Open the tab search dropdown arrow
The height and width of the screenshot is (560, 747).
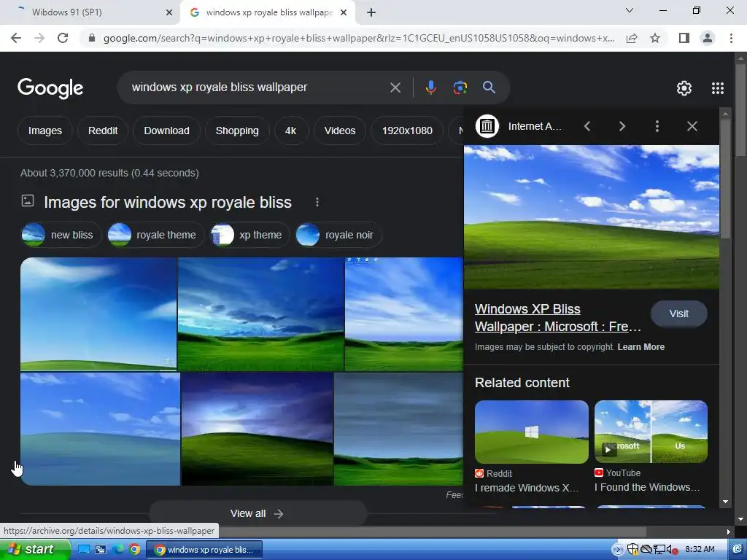630,10
